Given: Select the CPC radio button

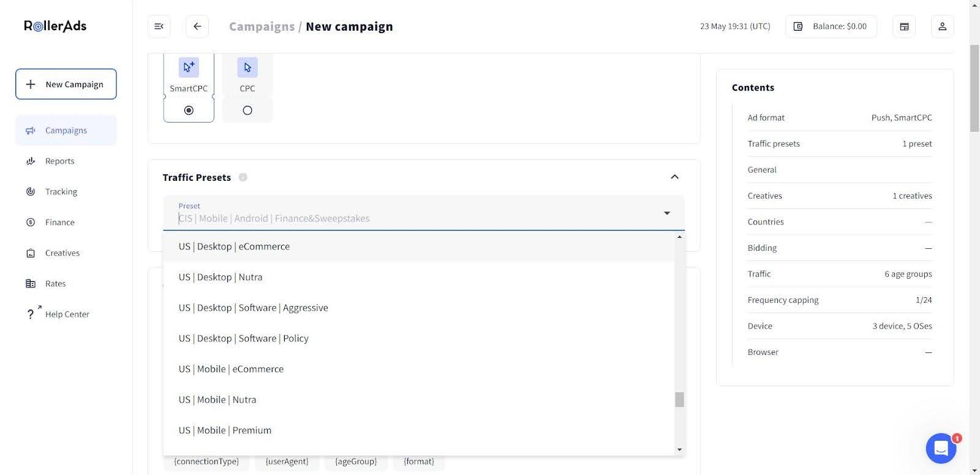Looking at the screenshot, I should coord(247,110).
